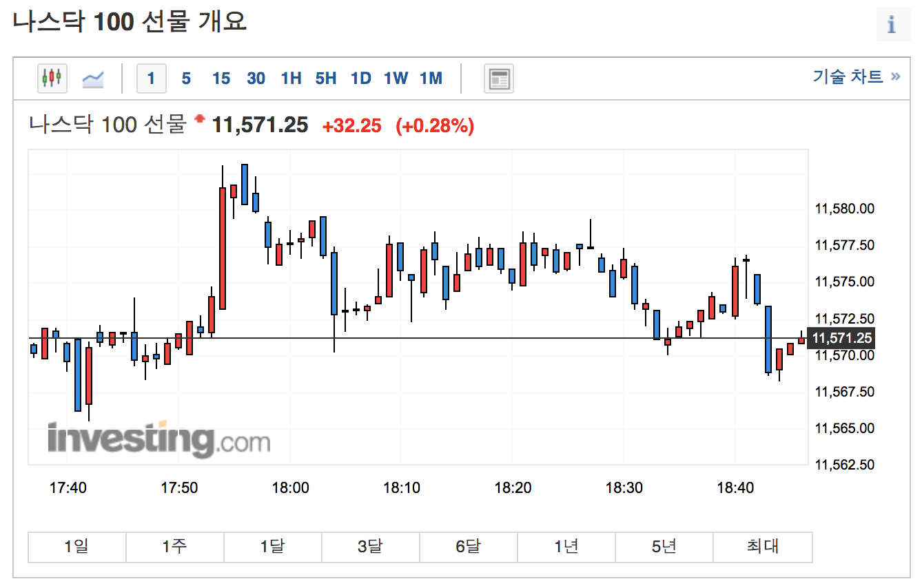
Task: Select the 1W interval
Action: [396, 78]
